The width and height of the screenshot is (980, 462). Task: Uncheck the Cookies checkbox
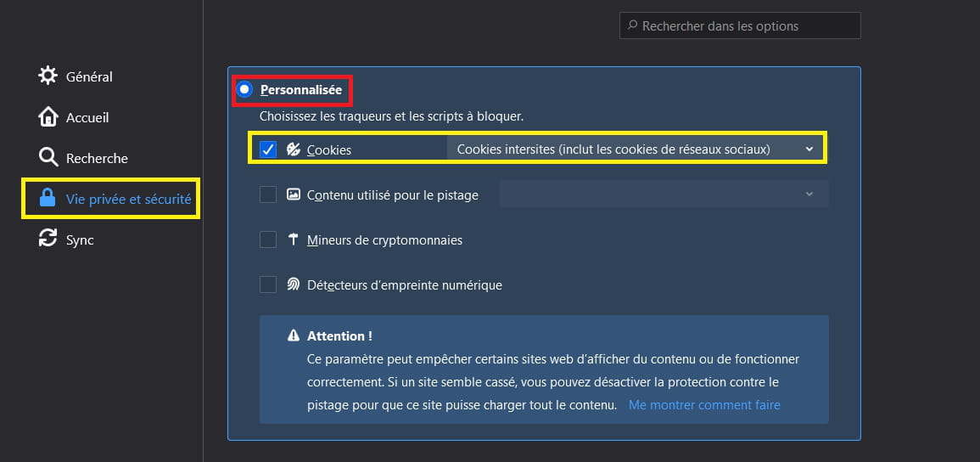268,149
